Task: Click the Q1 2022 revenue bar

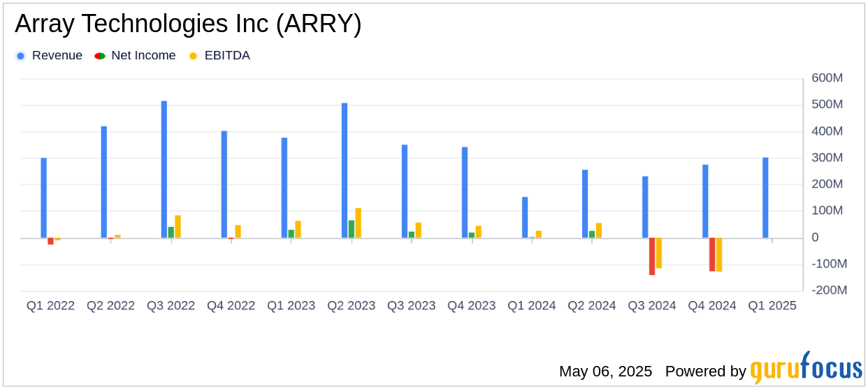Action: click(44, 198)
